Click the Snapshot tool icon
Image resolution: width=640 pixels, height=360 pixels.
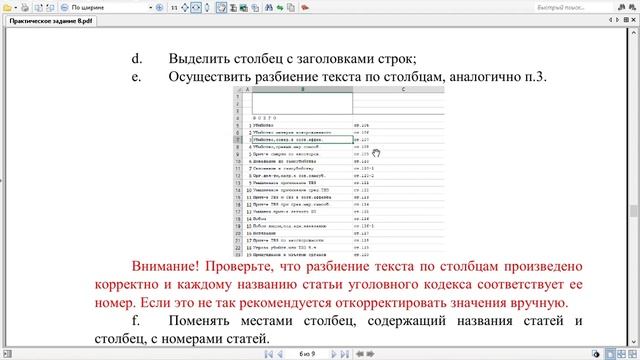244,7
